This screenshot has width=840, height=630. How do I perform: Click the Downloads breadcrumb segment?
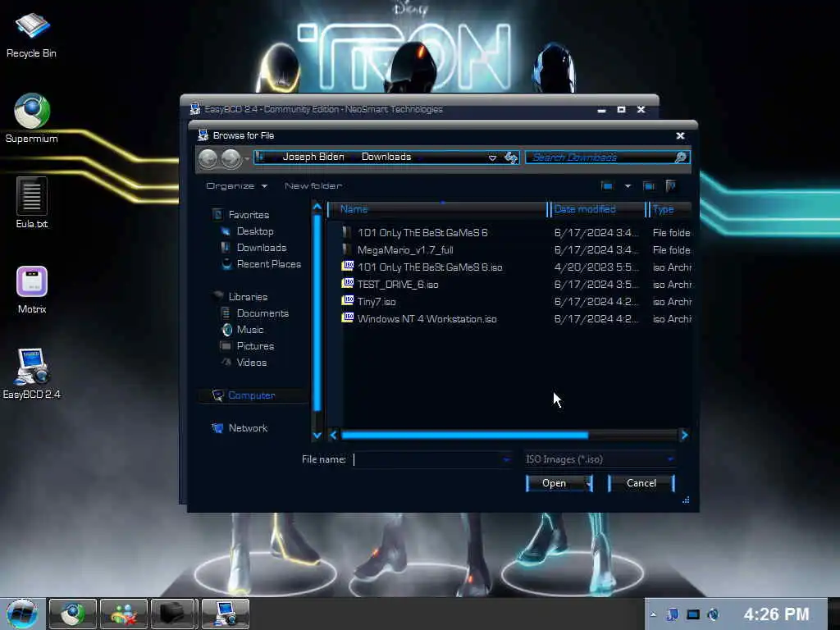[x=386, y=157]
